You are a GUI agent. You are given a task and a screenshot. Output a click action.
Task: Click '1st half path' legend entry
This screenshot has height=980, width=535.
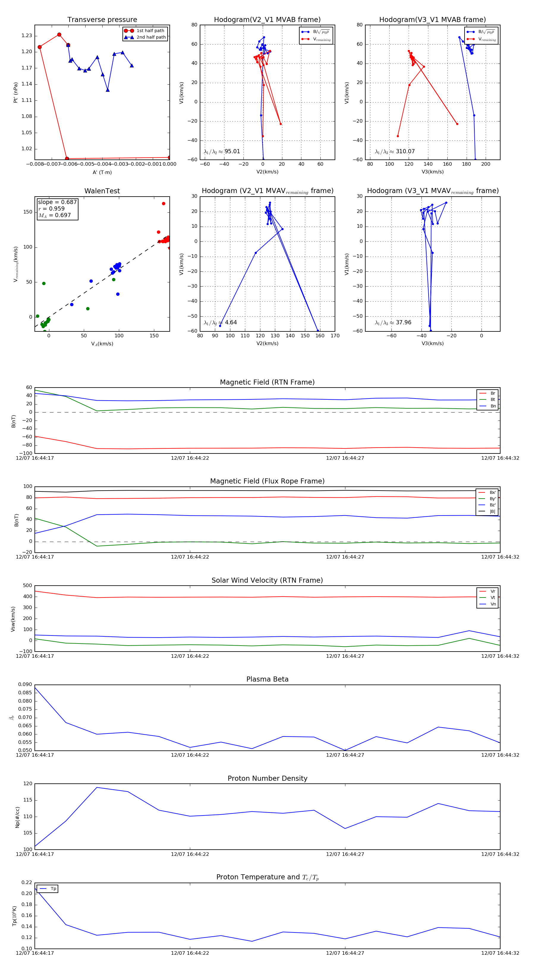coord(145,30)
